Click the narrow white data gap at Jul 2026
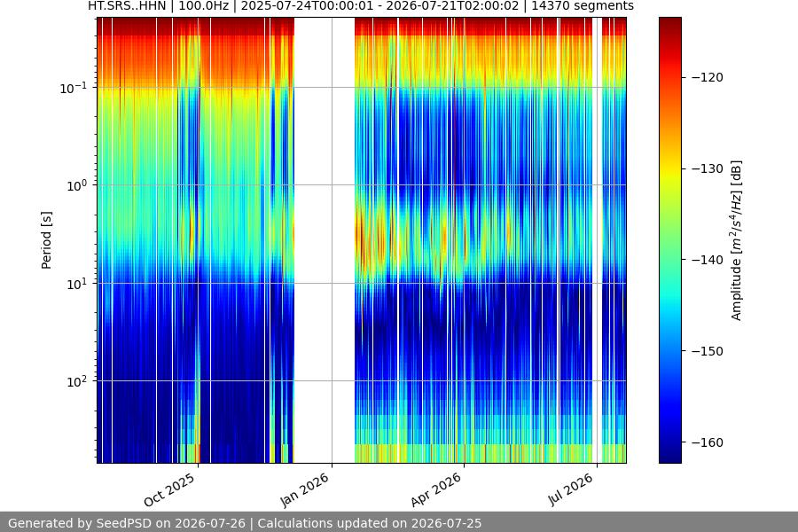798x532 pixels. click(597, 240)
